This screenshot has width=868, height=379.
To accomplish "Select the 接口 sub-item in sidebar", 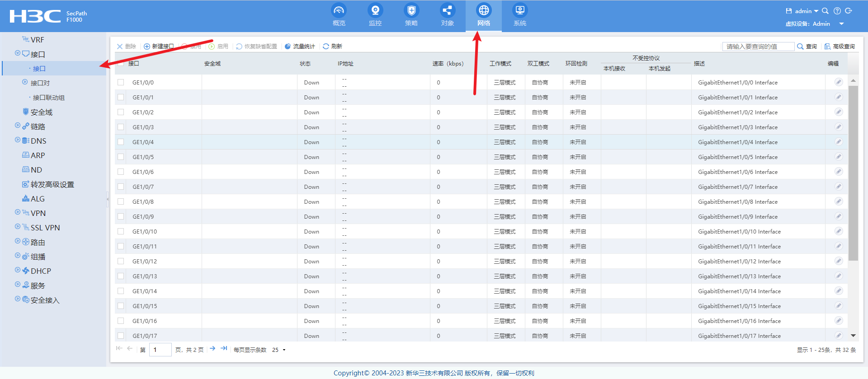I will [x=39, y=69].
